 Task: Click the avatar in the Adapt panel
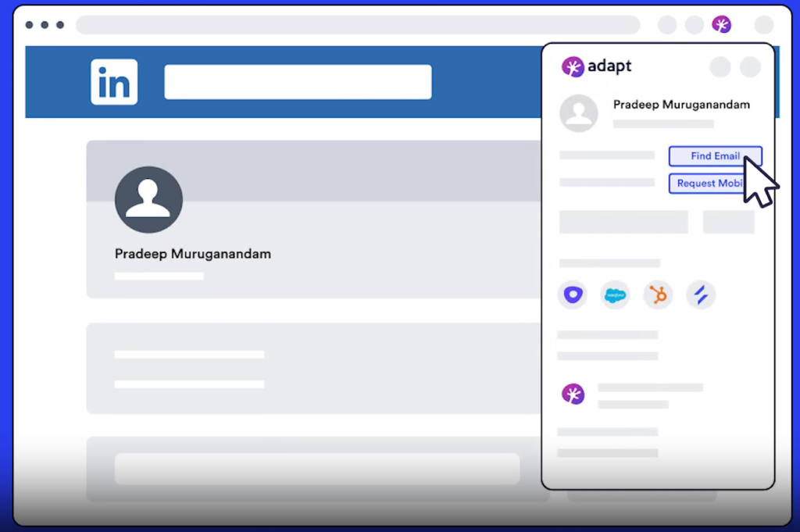pyautogui.click(x=579, y=113)
